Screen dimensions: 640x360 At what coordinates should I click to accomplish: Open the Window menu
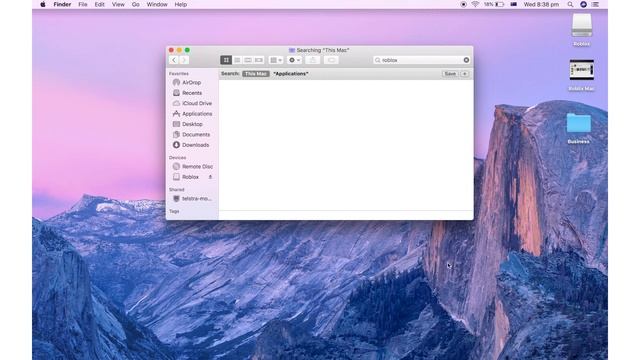point(157,4)
